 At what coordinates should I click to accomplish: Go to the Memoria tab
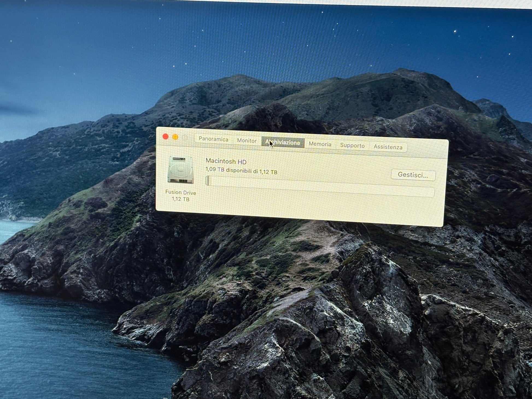320,144
